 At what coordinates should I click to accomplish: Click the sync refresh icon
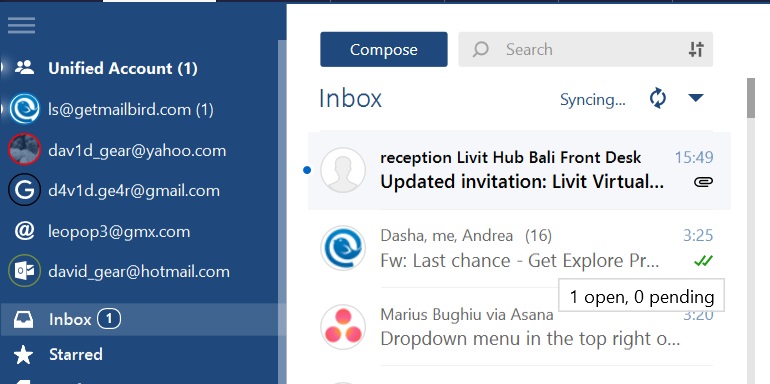click(658, 98)
